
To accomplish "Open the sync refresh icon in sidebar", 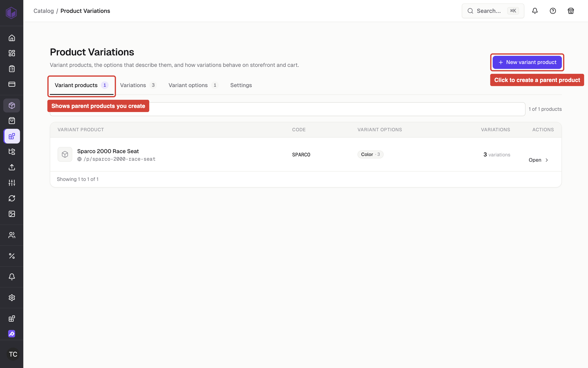I will 12,198.
